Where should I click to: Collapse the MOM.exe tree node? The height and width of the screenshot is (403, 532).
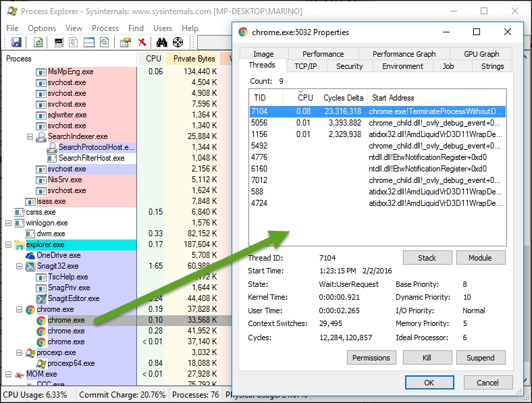[x=9, y=374]
